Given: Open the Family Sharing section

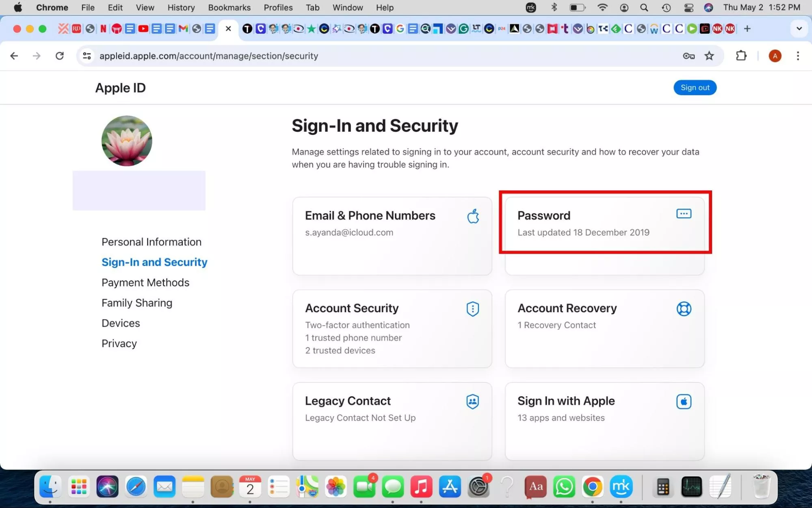Looking at the screenshot, I should tap(136, 303).
